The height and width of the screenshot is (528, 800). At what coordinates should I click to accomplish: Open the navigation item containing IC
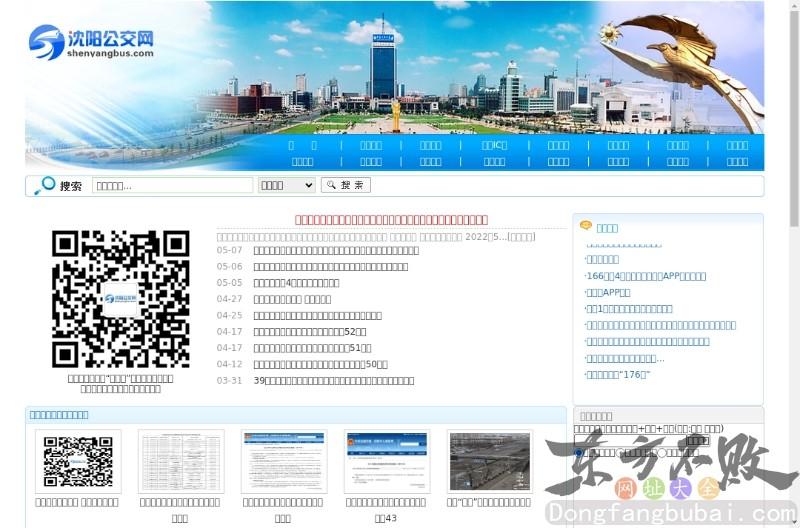pos(494,145)
